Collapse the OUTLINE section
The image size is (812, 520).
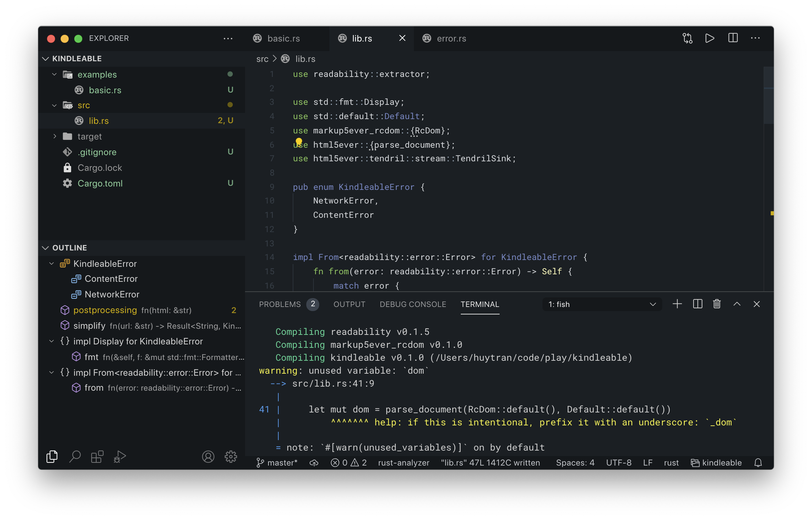pos(46,248)
